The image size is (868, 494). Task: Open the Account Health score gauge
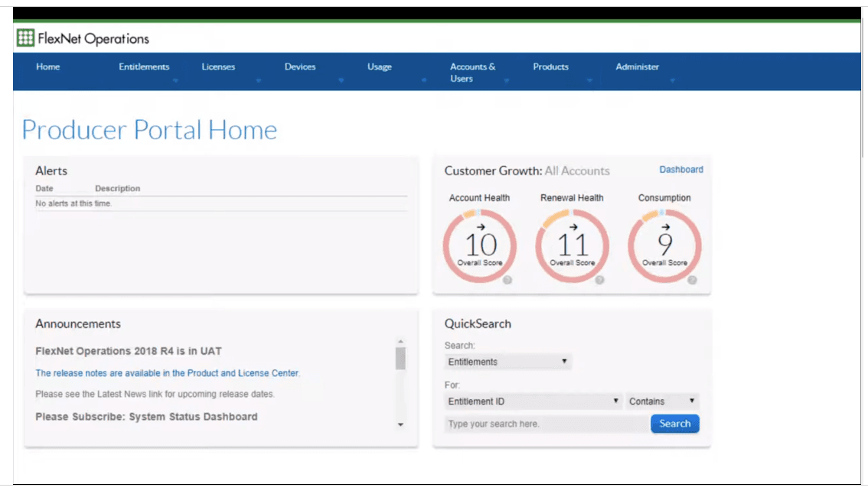click(x=479, y=246)
